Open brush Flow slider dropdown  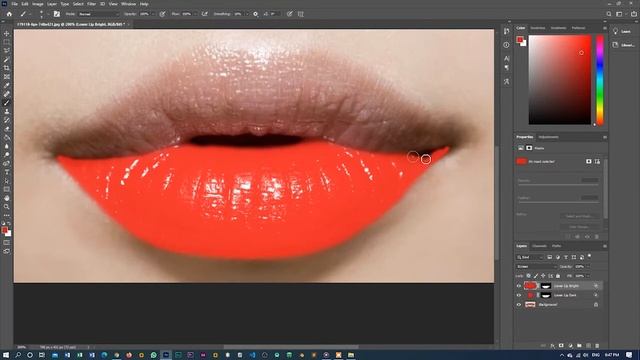195,14
